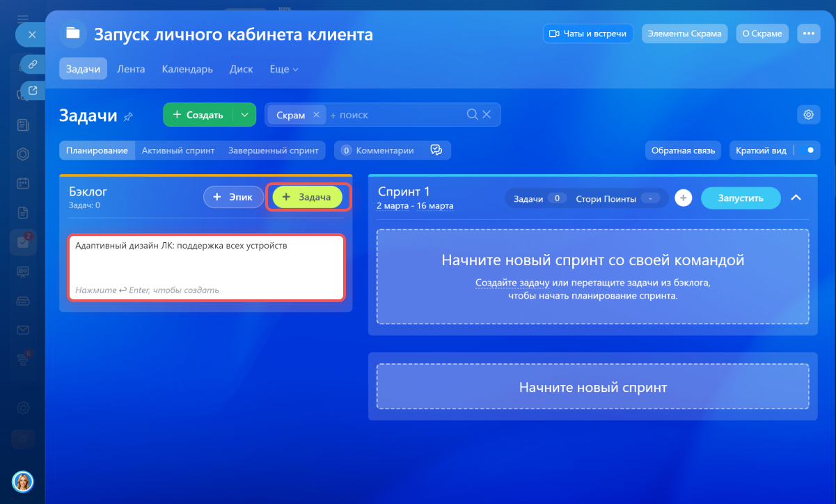
Task: Add a new Эпик to backlog
Action: (x=232, y=198)
